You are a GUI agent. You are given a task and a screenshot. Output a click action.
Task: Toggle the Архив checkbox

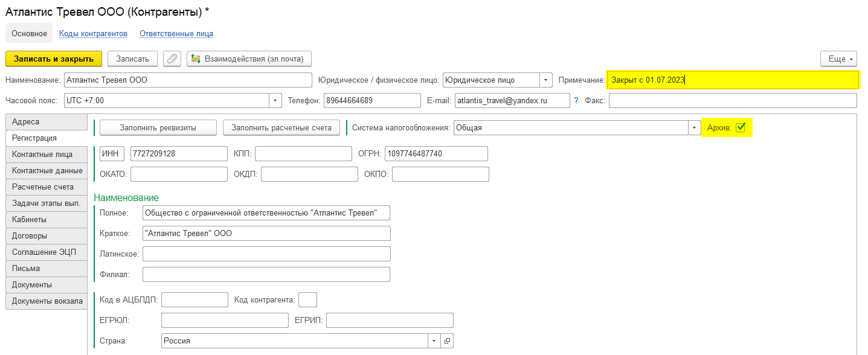click(x=741, y=127)
